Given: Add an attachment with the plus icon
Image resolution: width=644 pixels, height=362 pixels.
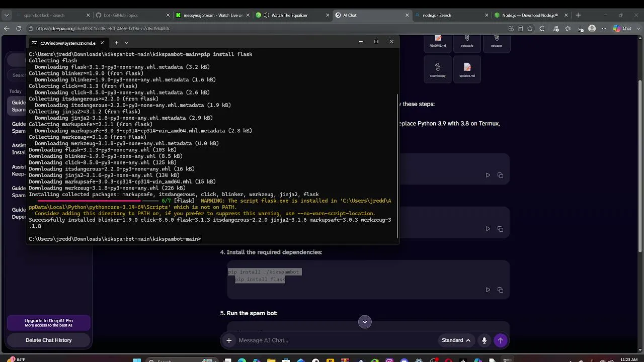Looking at the screenshot, I should point(229,340).
